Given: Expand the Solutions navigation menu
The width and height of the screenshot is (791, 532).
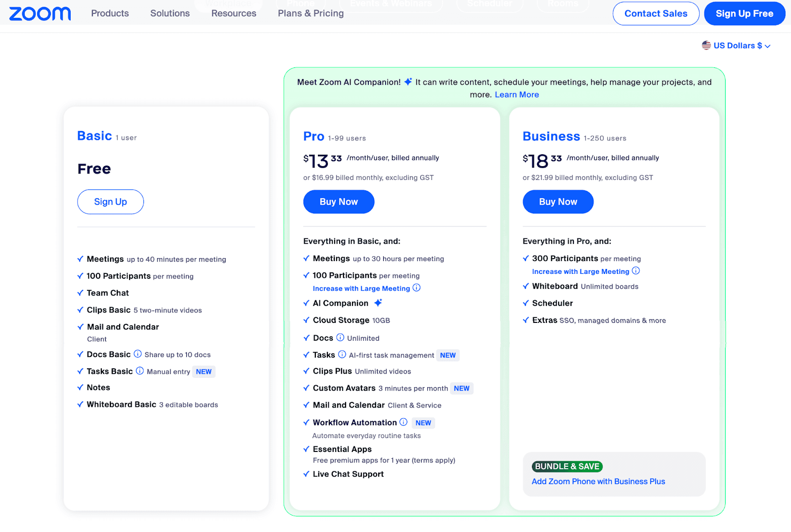Looking at the screenshot, I should (170, 13).
